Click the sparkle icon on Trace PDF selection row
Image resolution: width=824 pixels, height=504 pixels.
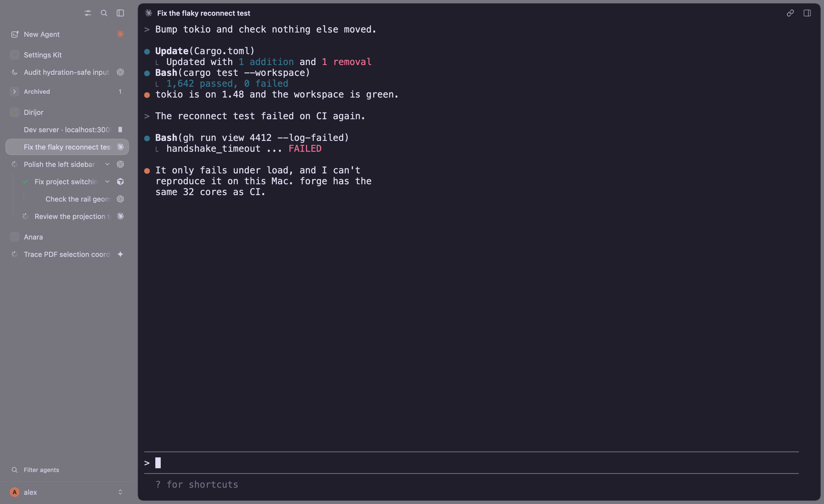[120, 254]
